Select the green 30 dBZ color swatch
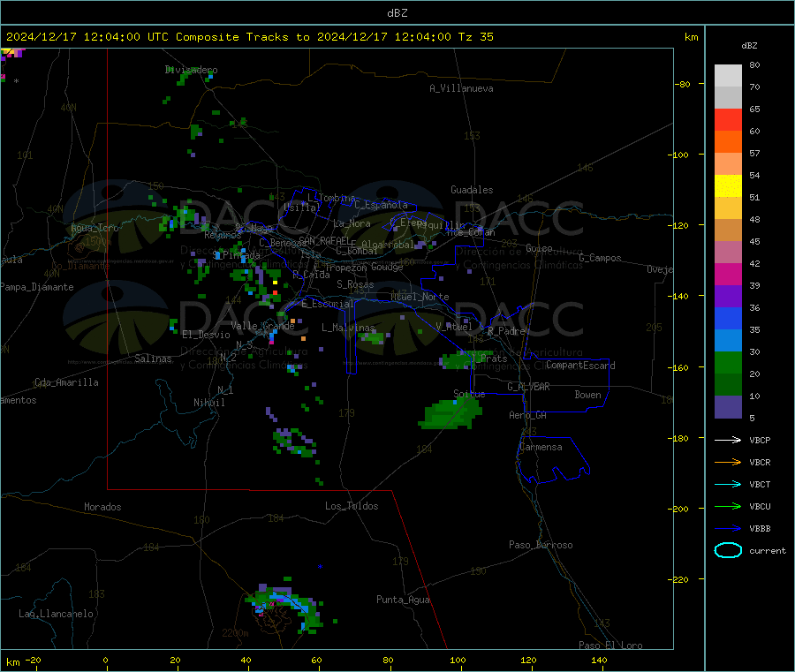795x672 pixels. coord(728,362)
